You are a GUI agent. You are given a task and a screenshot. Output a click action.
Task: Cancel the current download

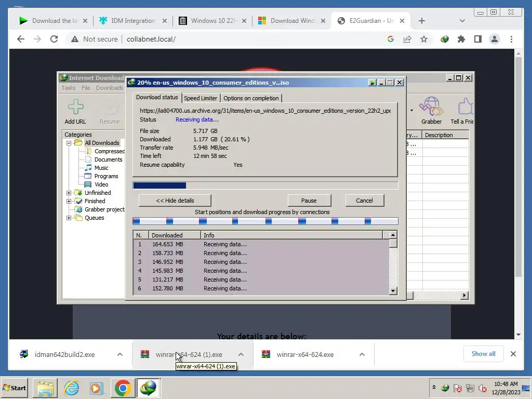click(364, 201)
